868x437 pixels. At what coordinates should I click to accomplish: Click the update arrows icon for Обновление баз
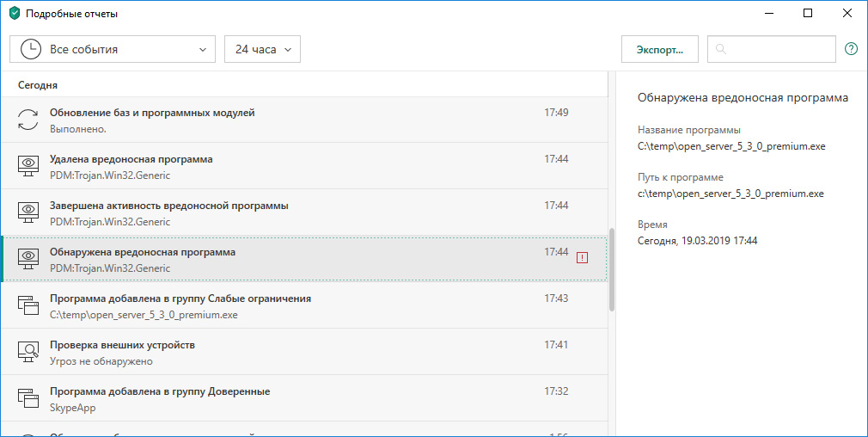click(28, 120)
